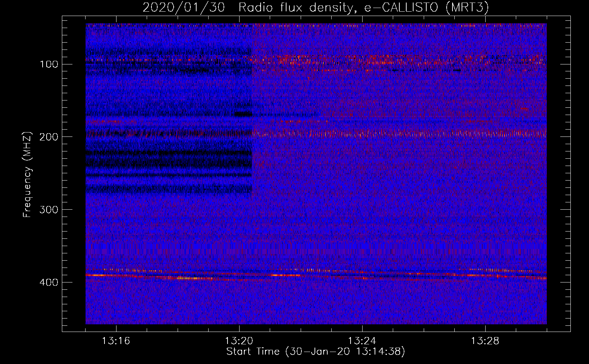
Task: Click the 13:28 time tick label
Action: click(x=485, y=341)
